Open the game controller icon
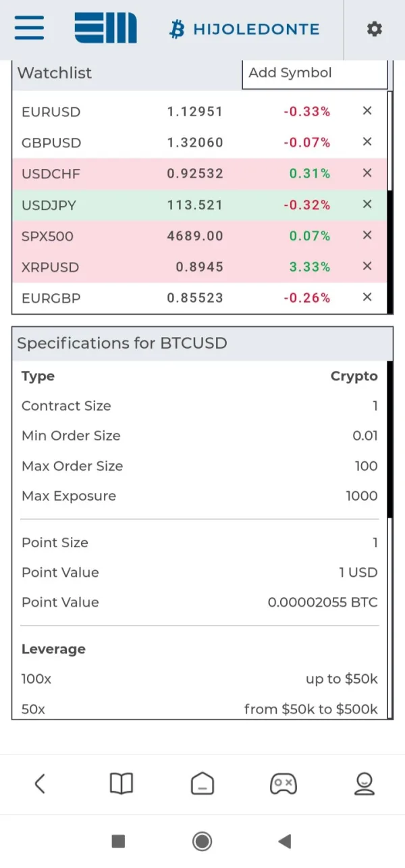 283,784
